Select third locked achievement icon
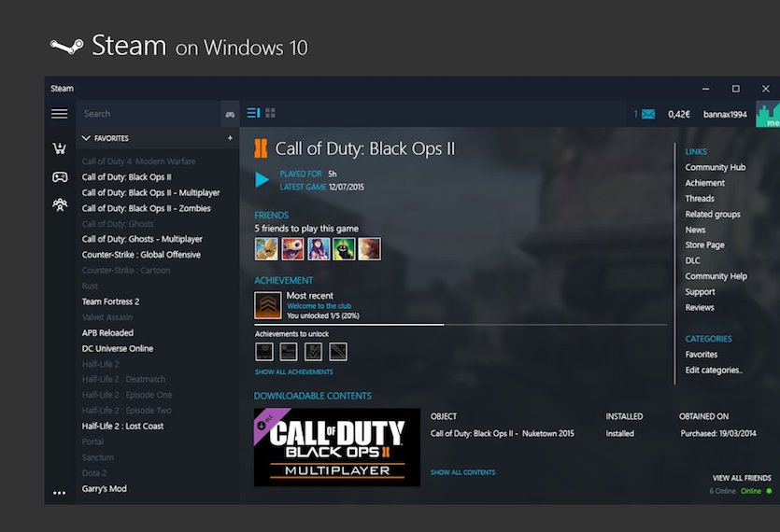Image resolution: width=780 pixels, height=532 pixels. pyautogui.click(x=313, y=352)
